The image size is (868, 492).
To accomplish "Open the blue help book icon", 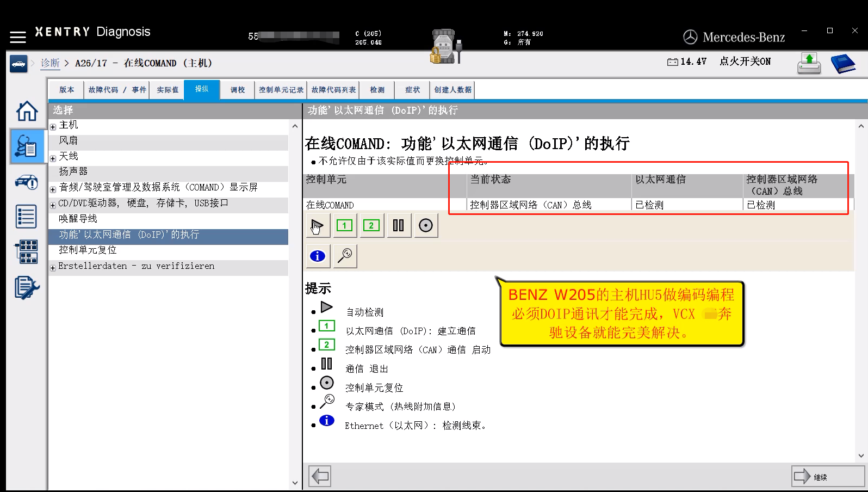I will [843, 63].
